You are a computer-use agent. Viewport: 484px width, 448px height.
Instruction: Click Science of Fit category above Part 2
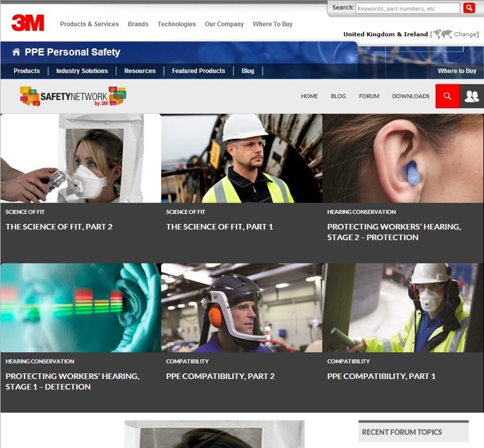(25, 212)
